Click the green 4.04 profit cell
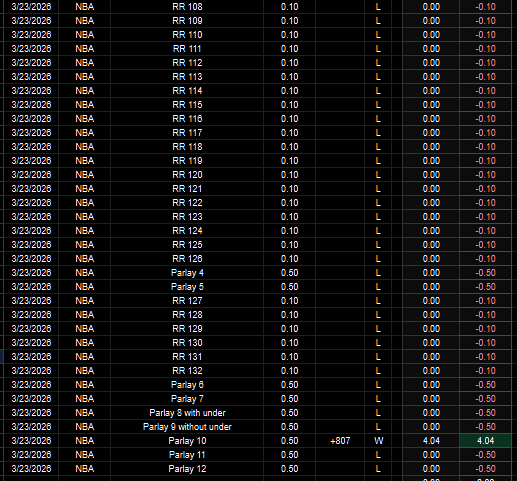Viewport: 517px width, 481px height. pyautogui.click(x=485, y=441)
